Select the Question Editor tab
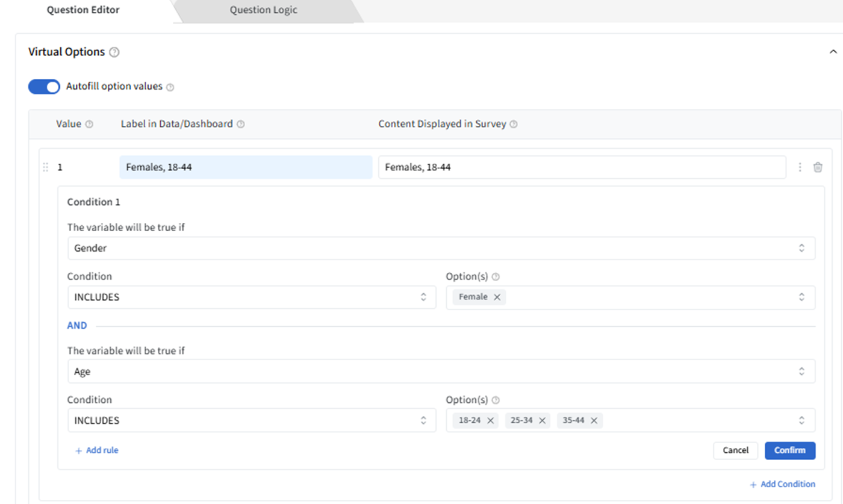843x504 pixels. pyautogui.click(x=83, y=10)
